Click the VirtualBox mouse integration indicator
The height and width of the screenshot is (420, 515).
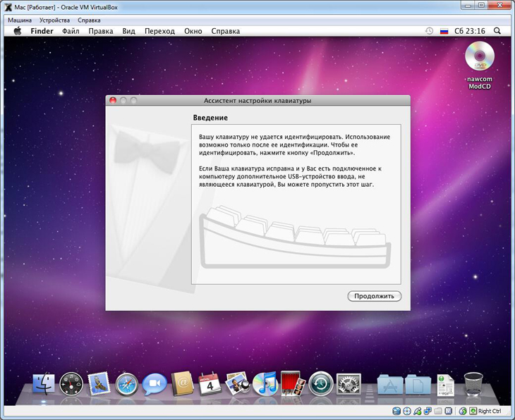(463, 411)
